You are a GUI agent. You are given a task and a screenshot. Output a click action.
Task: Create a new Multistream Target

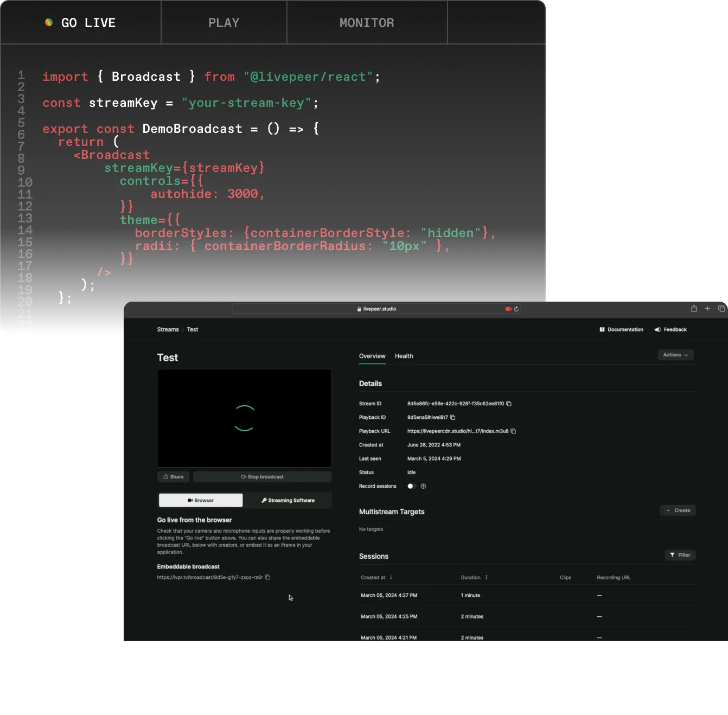(678, 510)
